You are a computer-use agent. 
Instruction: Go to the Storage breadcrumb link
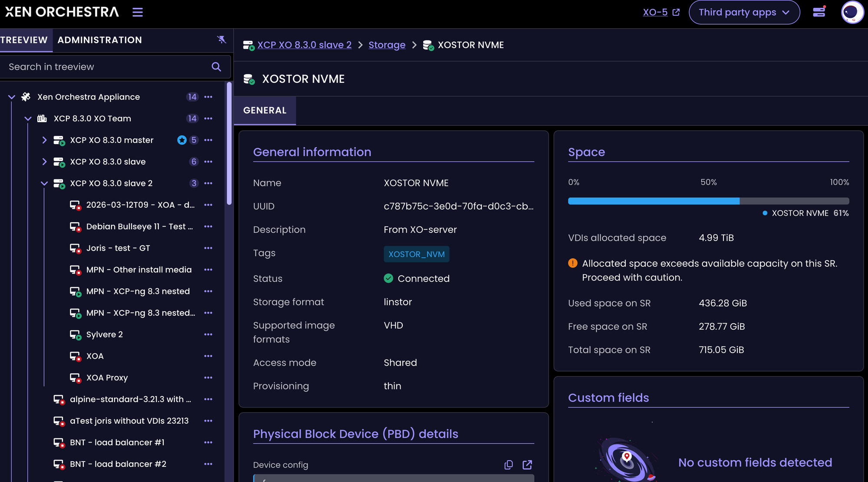point(387,45)
